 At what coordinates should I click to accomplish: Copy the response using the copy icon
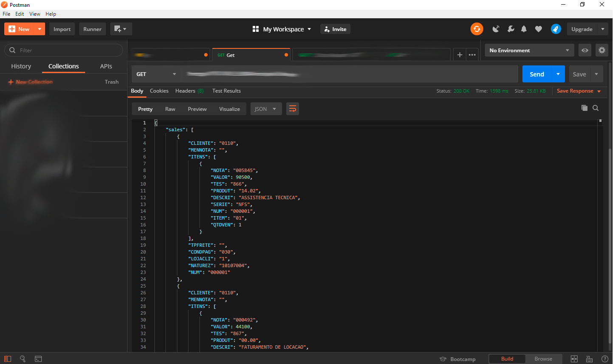[585, 108]
